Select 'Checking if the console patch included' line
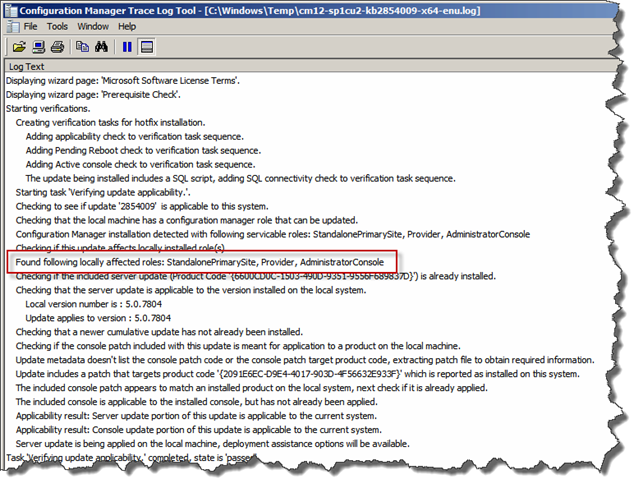643x493 pixels. [238, 346]
